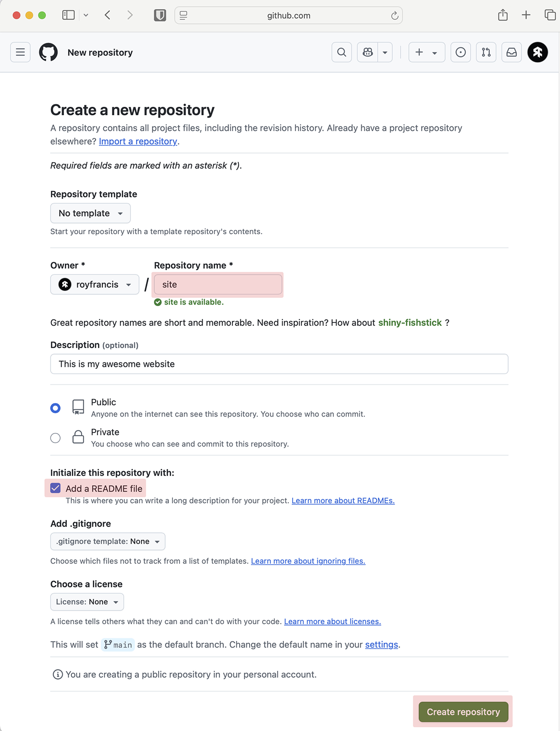Open the License: None dropdown
Viewport: 560px width, 731px height.
tap(87, 602)
